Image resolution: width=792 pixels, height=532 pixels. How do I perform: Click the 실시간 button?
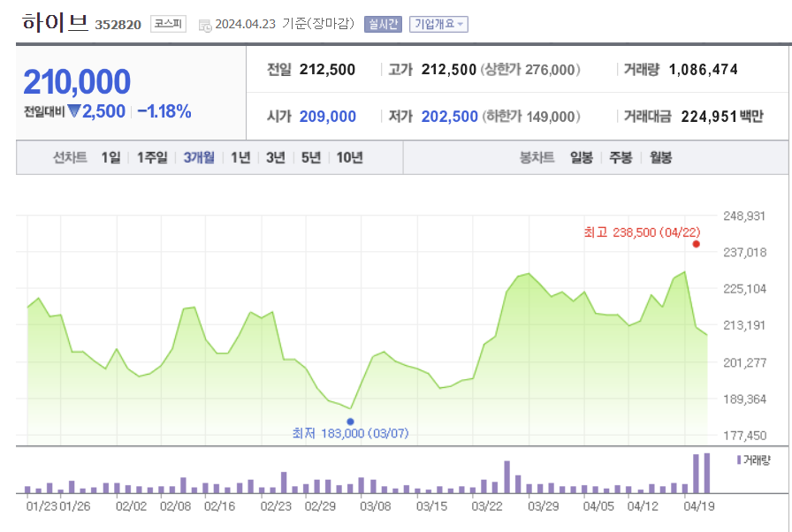[383, 24]
